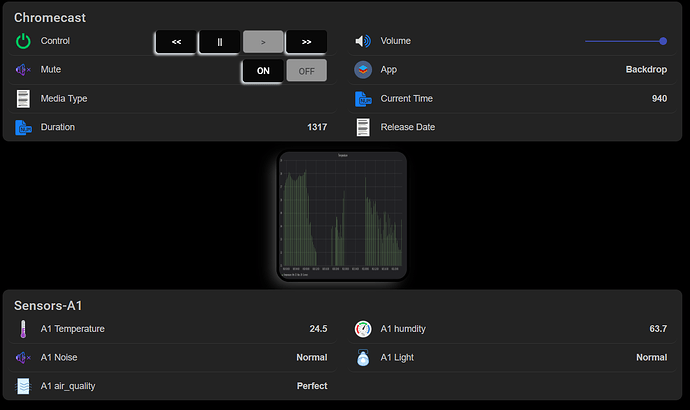Switch Mute to OFF
This screenshot has height=410, width=690.
(x=306, y=71)
